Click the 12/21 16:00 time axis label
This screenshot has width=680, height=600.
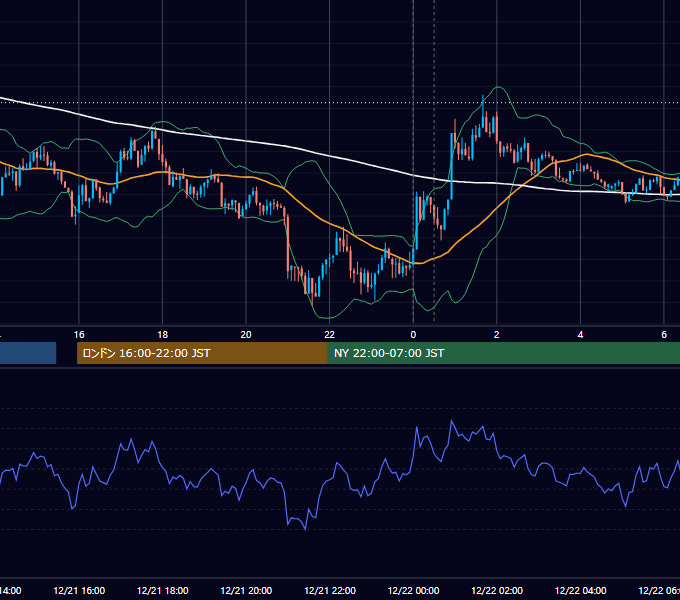pyautogui.click(x=79, y=590)
